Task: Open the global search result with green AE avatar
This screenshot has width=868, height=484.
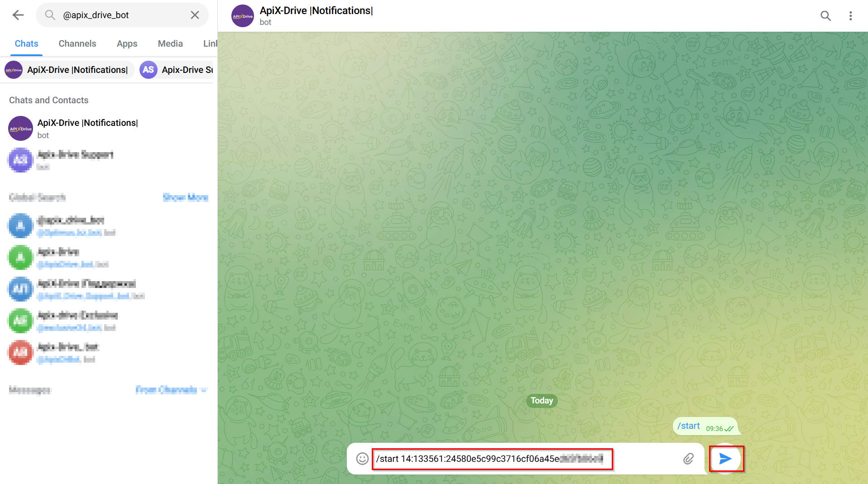Action: [109, 321]
